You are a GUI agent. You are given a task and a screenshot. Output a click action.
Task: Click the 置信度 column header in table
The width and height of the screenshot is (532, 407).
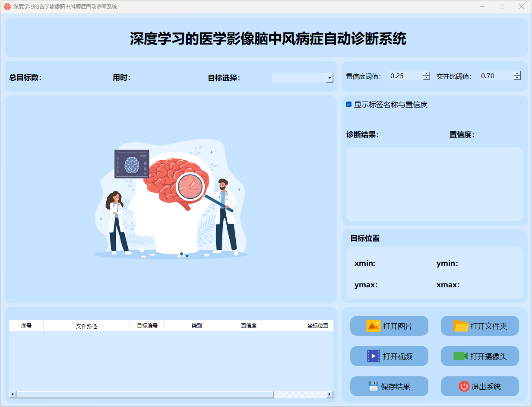(248, 326)
